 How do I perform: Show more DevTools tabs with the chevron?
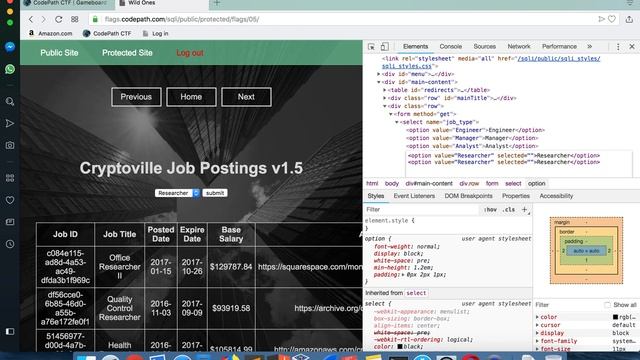click(x=590, y=47)
